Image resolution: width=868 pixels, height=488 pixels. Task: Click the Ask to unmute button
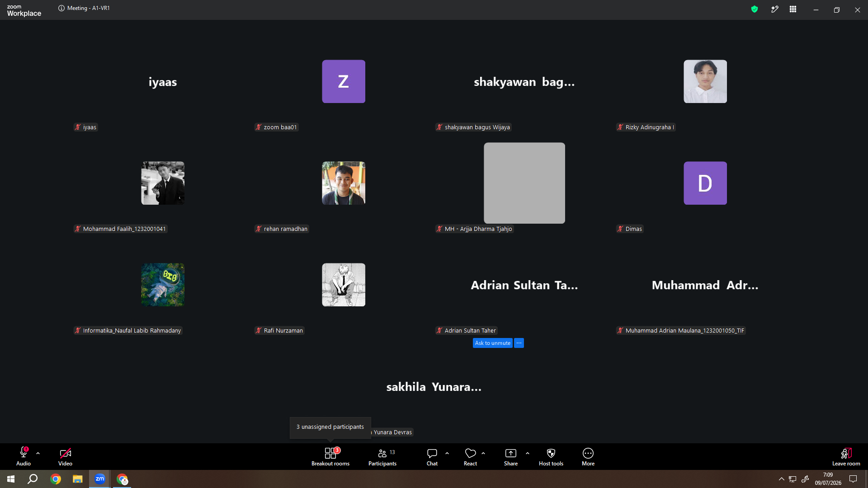493,343
